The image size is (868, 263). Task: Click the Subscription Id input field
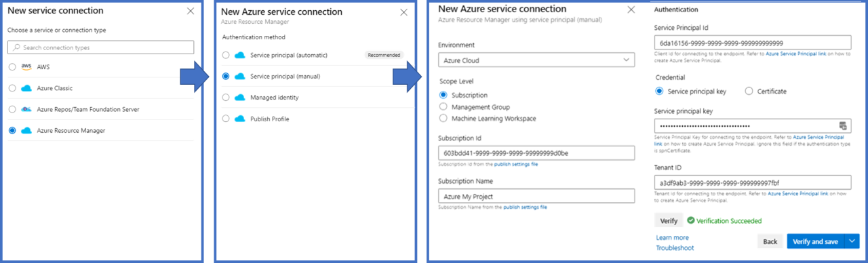tap(536, 153)
